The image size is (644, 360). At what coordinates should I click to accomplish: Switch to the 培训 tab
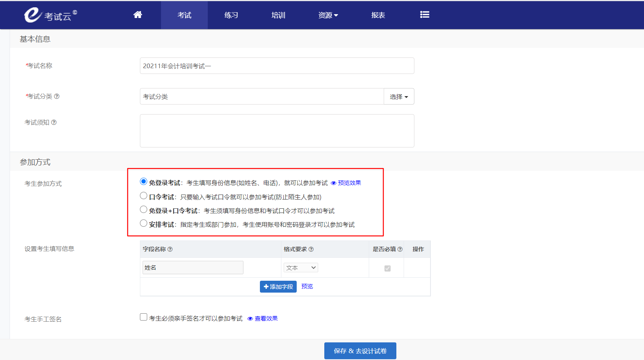(x=278, y=15)
